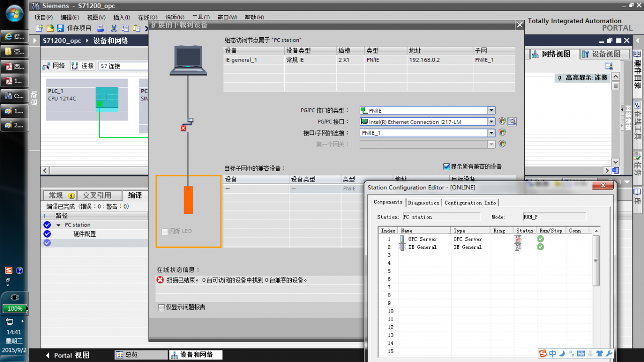Image resolution: width=644 pixels, height=362 pixels.
Task: Open the Insert (插入) menu
Action: click(x=122, y=18)
